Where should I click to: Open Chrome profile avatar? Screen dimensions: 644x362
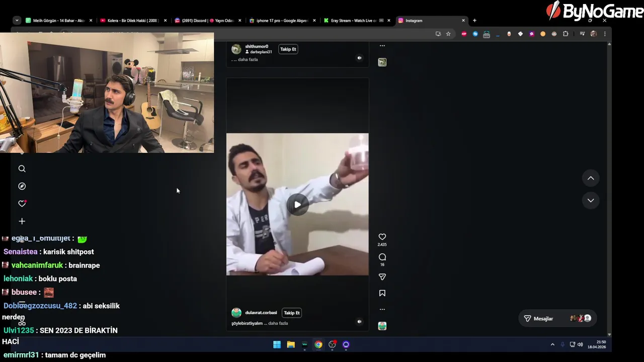(x=594, y=34)
